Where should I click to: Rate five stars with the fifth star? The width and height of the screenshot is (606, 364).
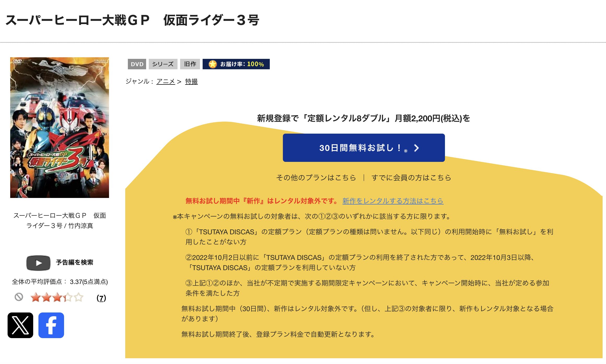pos(78,297)
